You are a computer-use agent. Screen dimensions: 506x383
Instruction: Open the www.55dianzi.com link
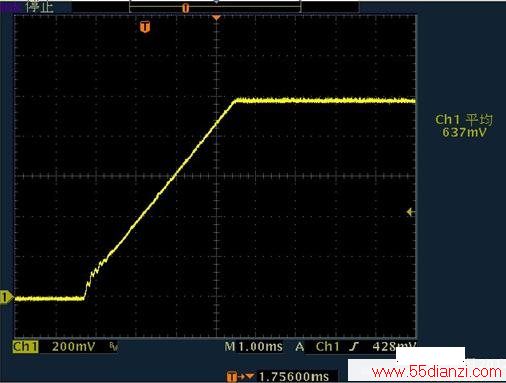(x=437, y=371)
